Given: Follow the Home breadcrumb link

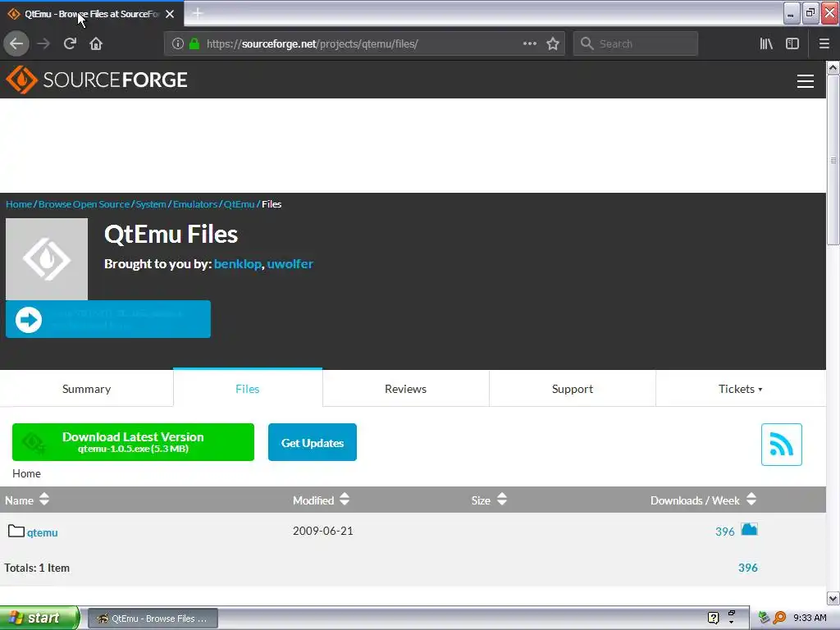Looking at the screenshot, I should click(19, 204).
